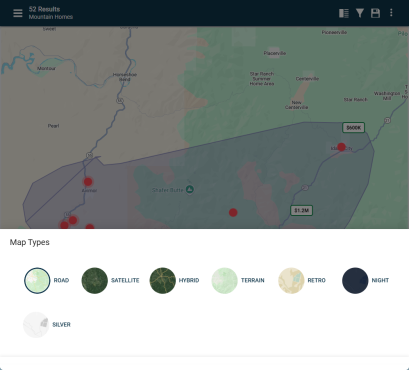Image resolution: width=409 pixels, height=370 pixels.
Task: Open the filter funnel icon
Action: [360, 13]
